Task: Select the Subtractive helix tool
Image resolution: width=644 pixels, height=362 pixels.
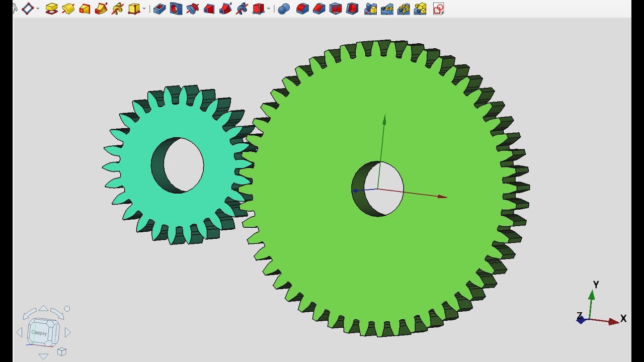Action: pos(242,9)
